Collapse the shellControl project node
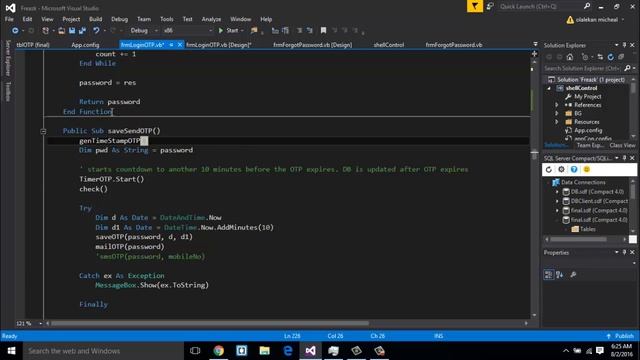This screenshot has width=640, height=360. pyautogui.click(x=549, y=88)
